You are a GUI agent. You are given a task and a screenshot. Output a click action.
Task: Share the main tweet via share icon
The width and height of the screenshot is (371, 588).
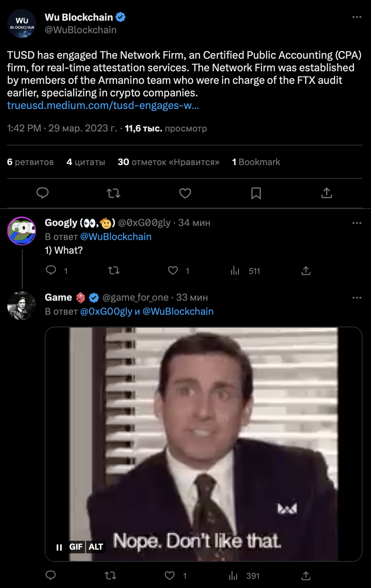tap(327, 193)
